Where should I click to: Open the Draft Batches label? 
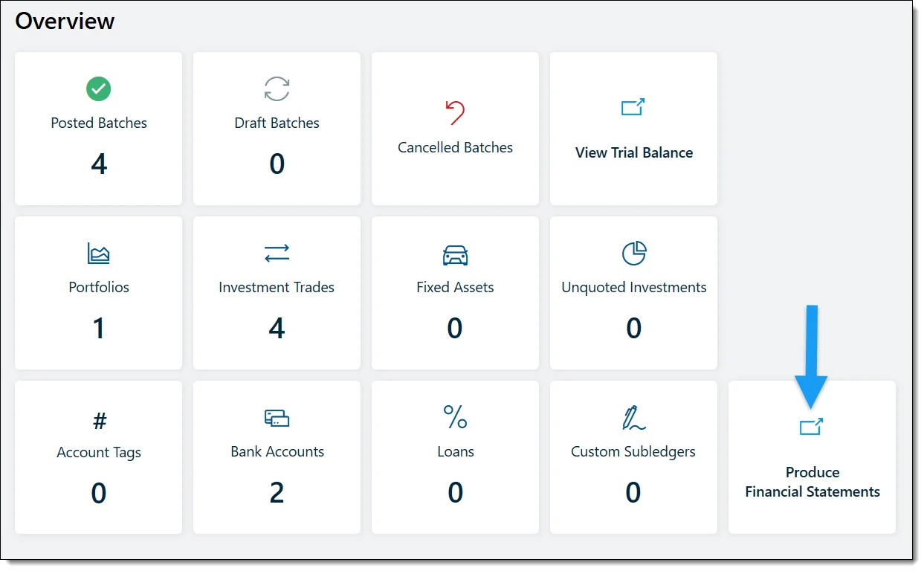(277, 123)
